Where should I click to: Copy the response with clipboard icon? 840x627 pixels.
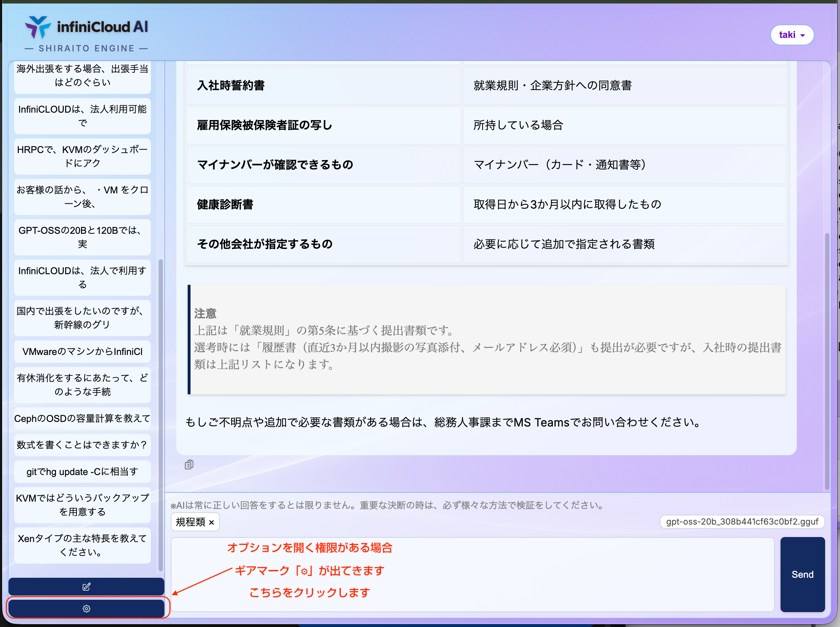click(189, 464)
